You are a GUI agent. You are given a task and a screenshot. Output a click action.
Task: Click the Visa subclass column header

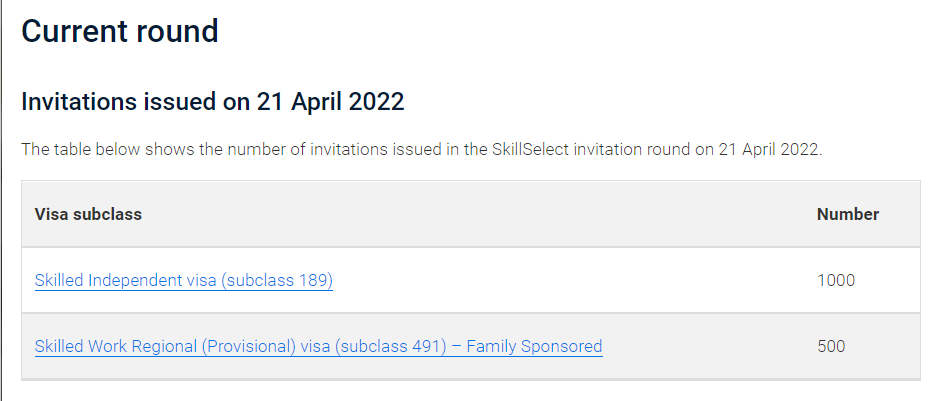88,214
